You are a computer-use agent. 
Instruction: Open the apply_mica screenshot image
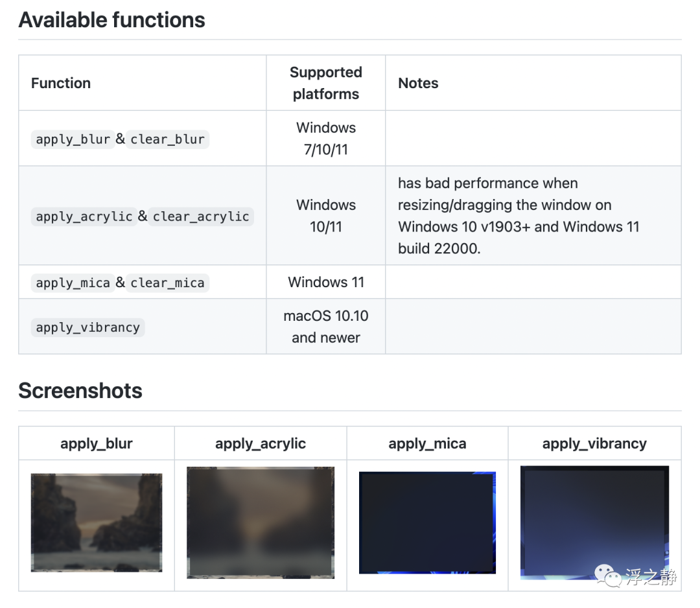(x=427, y=522)
